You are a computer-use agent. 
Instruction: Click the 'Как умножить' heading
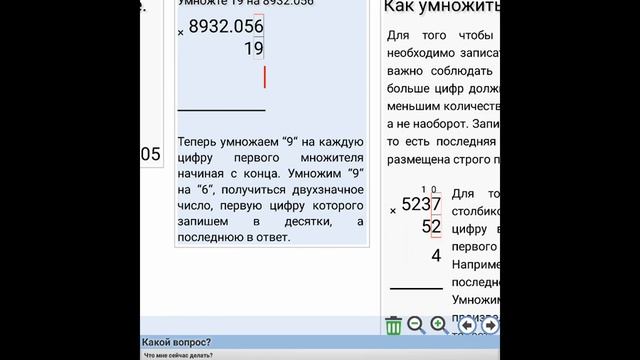point(442,7)
